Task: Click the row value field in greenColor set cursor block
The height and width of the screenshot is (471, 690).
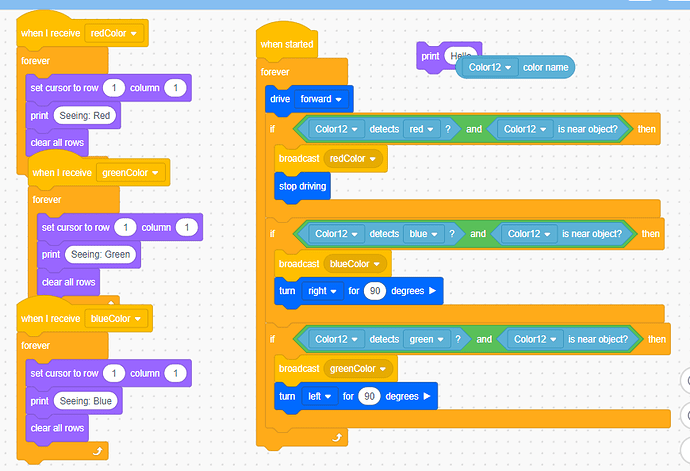Action: 125,228
